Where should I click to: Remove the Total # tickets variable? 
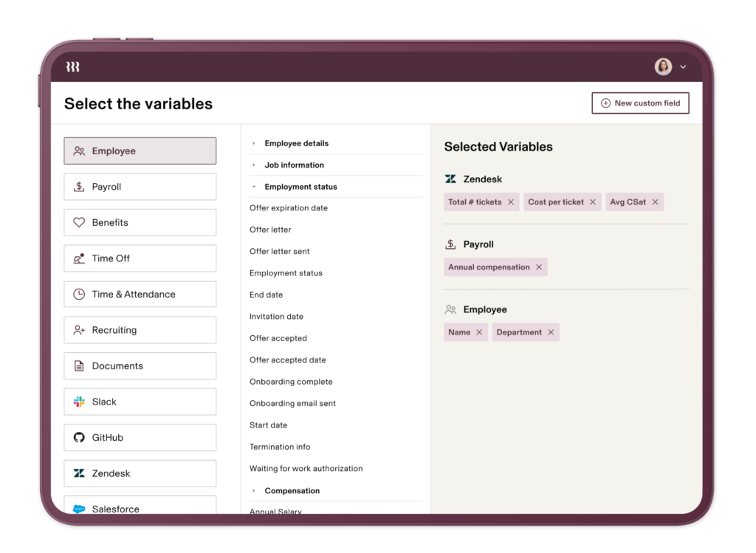tap(511, 202)
